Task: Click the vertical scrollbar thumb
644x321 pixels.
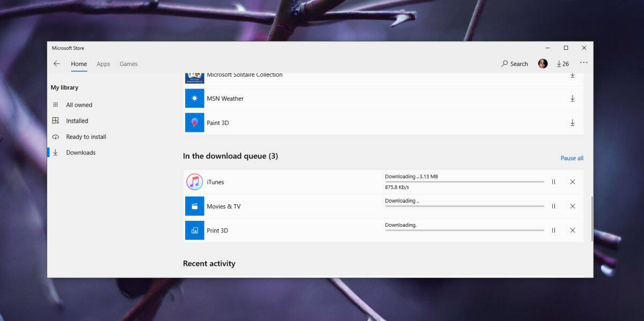Action: 591,219
